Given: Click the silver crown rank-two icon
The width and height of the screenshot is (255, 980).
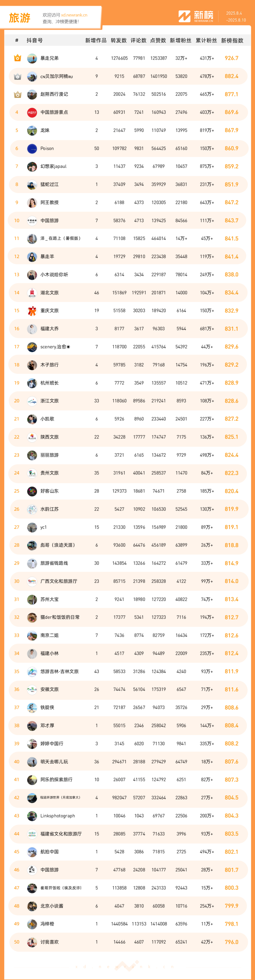Looking at the screenshot, I should coord(17,76).
